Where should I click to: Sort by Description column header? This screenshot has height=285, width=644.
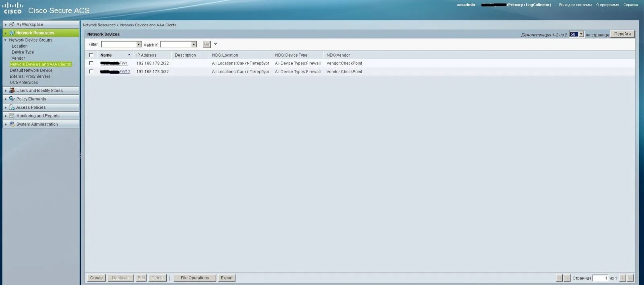pos(185,55)
